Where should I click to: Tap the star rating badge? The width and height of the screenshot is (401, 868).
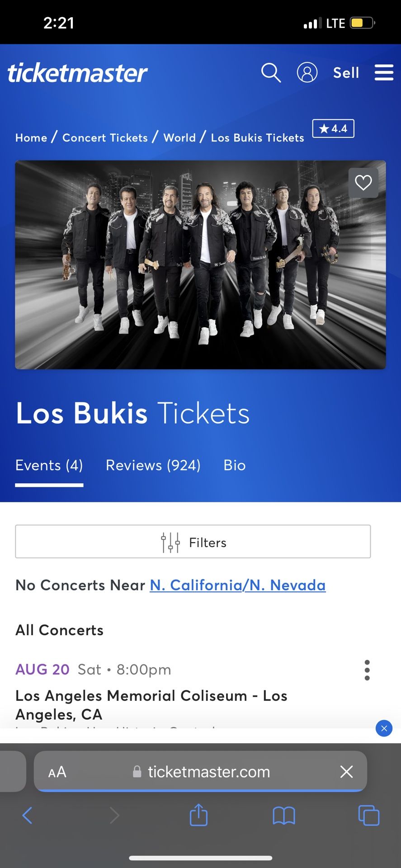(333, 129)
